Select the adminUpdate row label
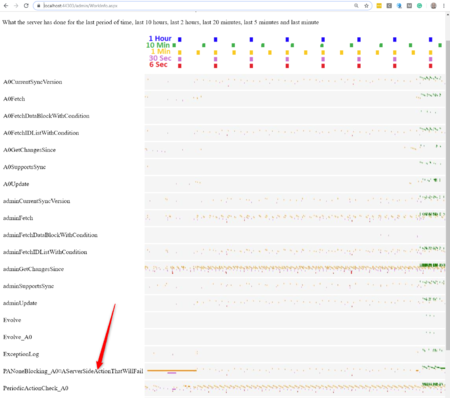The height and width of the screenshot is (398, 450). [20, 303]
